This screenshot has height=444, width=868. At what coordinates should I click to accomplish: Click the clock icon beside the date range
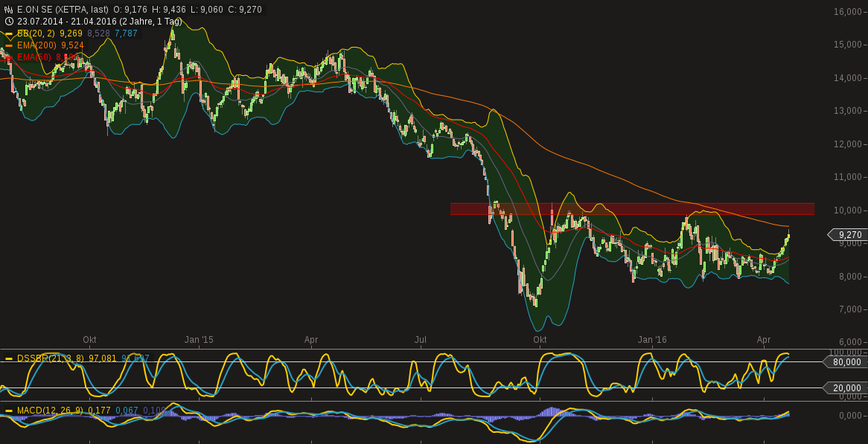[9, 22]
